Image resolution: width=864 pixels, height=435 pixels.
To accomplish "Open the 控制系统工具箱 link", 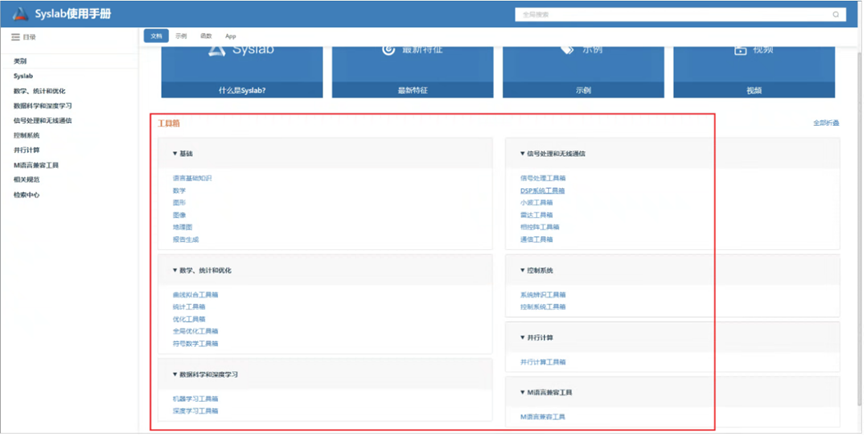I will (x=543, y=307).
